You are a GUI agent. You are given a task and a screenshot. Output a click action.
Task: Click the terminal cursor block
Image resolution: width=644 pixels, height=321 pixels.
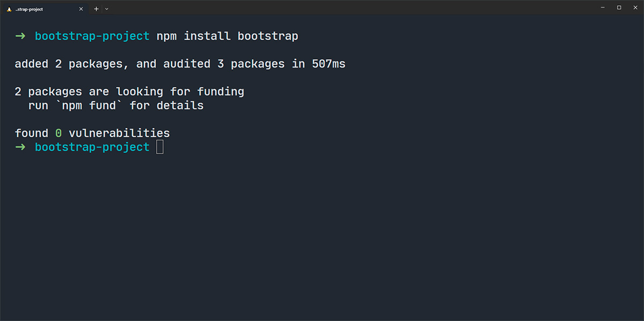coord(159,147)
